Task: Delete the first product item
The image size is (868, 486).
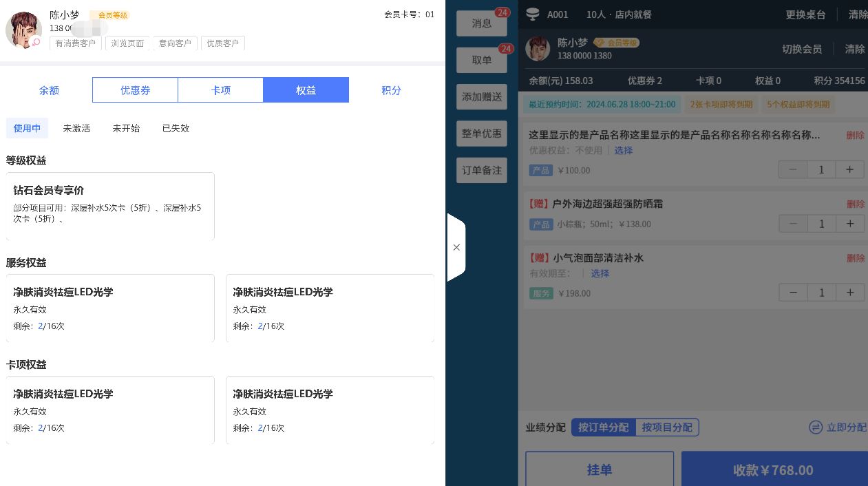Action: point(856,136)
